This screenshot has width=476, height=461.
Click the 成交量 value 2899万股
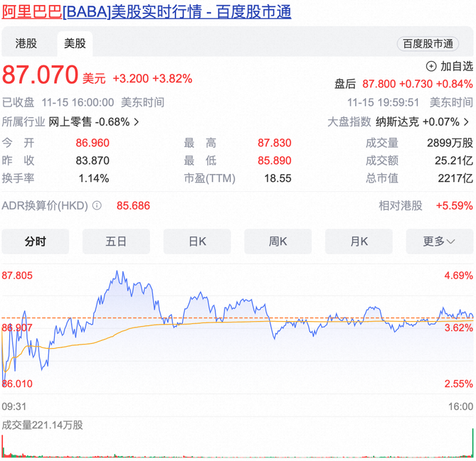pyautogui.click(x=450, y=143)
